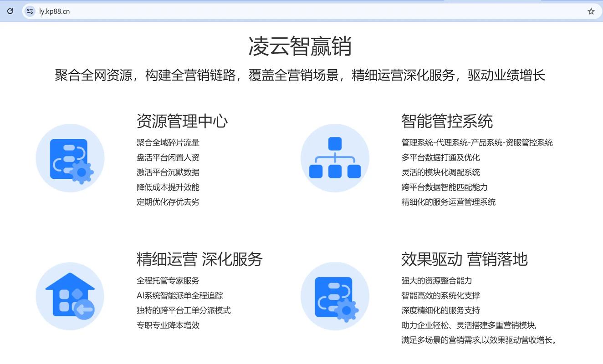Click the line 专职专业降本增效

coord(168,325)
